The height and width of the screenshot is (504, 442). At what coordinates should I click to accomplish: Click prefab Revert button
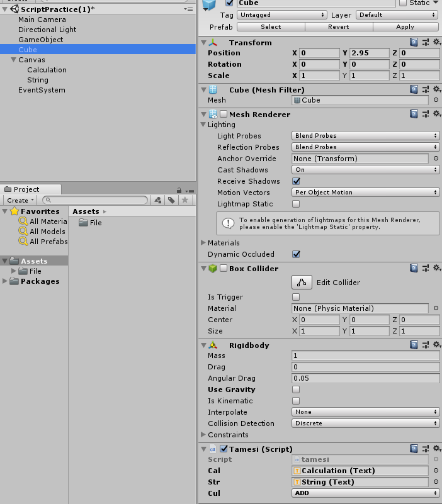coord(339,26)
